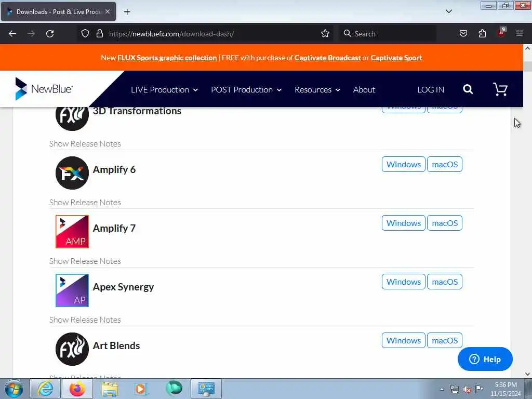The height and width of the screenshot is (399, 532).
Task: Expand the Resources menu
Action: (317, 89)
